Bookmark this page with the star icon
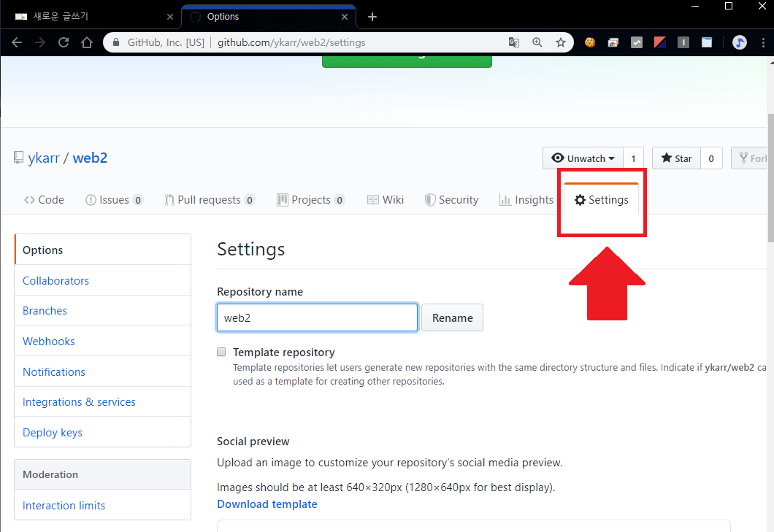 coord(560,42)
